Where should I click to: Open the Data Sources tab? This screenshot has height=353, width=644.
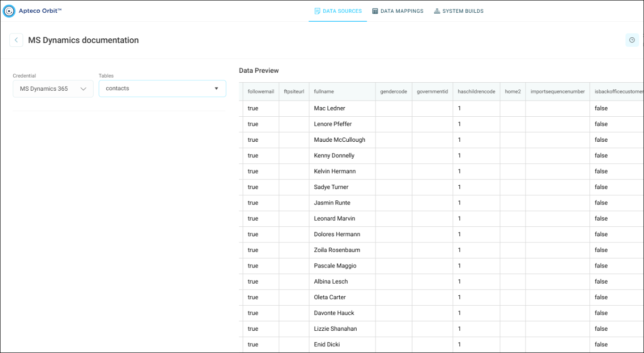click(x=338, y=11)
